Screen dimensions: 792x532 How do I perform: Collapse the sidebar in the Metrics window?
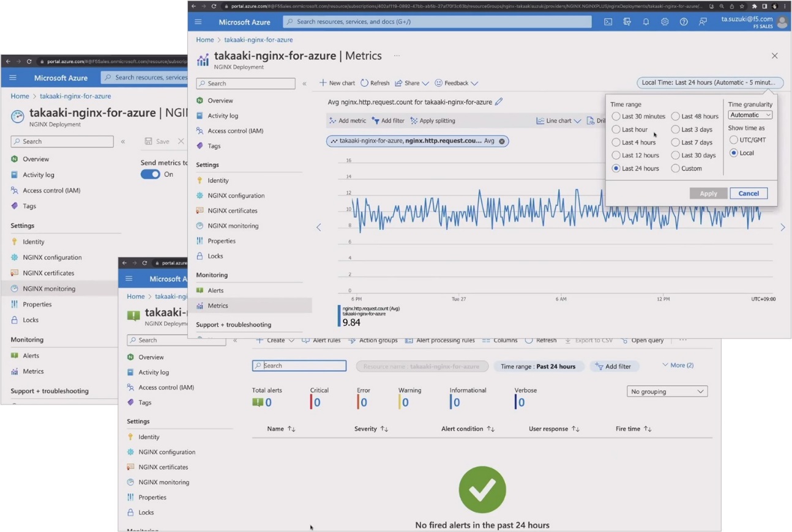(304, 84)
